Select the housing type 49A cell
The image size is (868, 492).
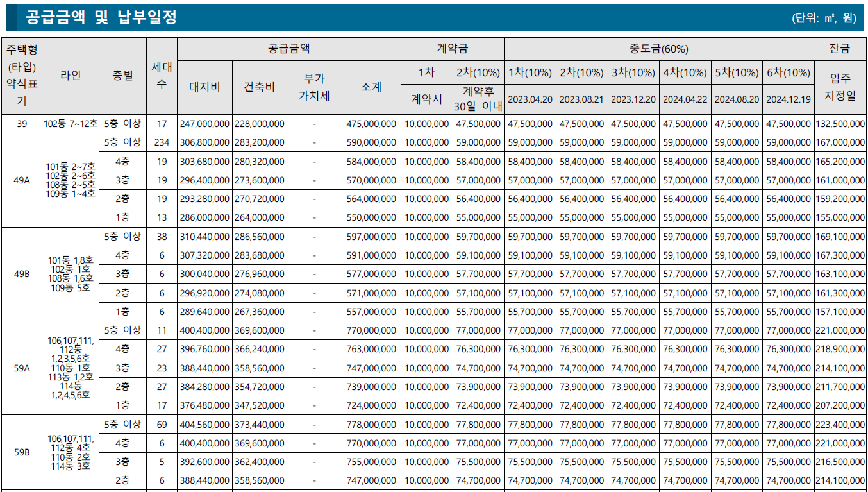(22, 180)
